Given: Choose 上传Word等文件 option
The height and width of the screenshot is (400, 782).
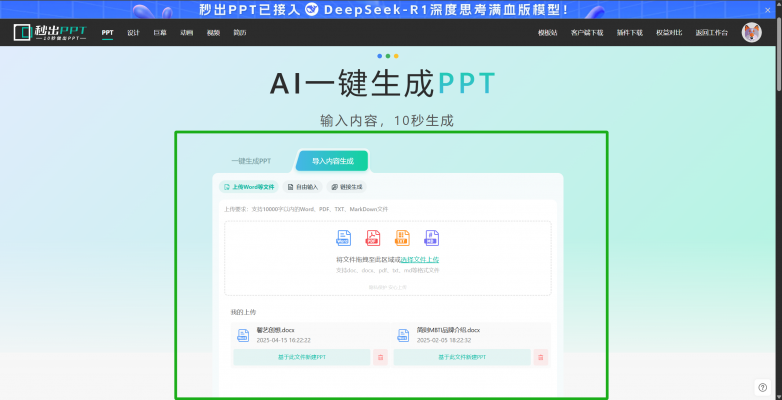Looking at the screenshot, I should coord(249,187).
